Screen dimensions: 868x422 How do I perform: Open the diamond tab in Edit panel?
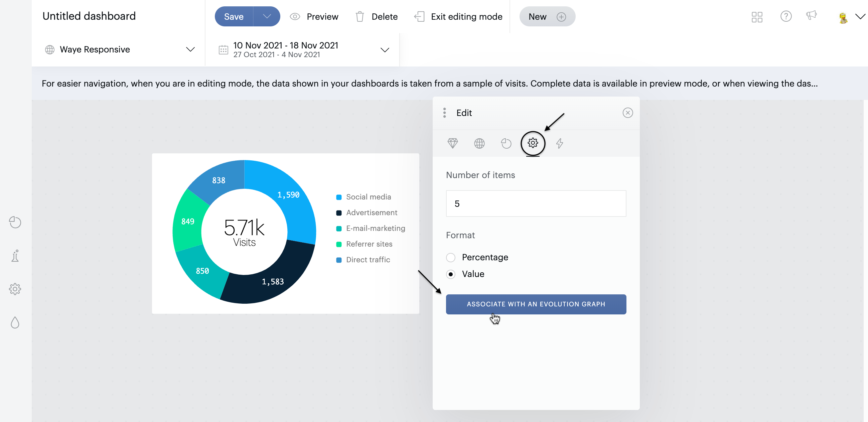[x=452, y=143]
